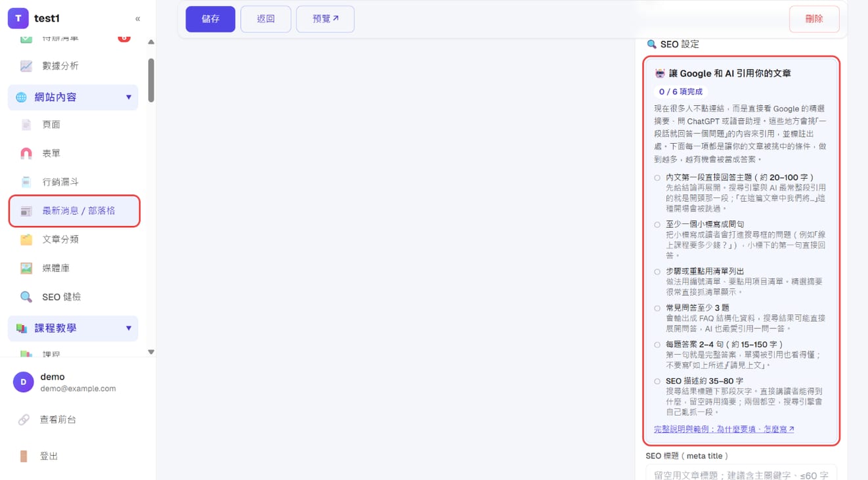Image resolution: width=868 pixels, height=480 pixels.
Task: Open 數據分析 chart icon
Action: tap(26, 66)
